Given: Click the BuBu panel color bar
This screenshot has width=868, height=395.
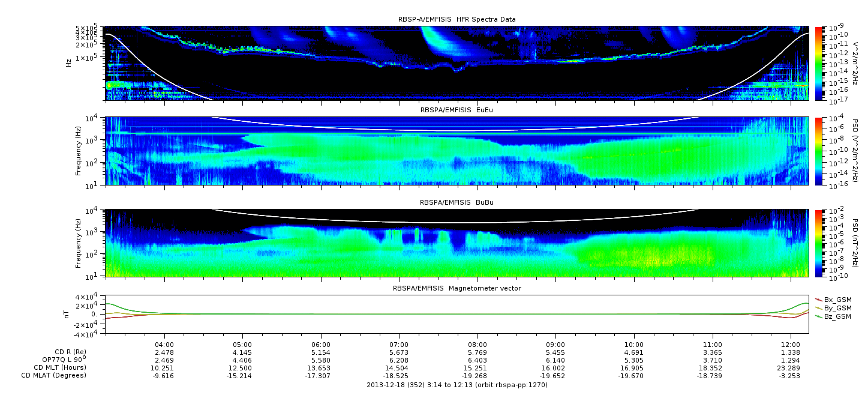Looking at the screenshot, I should (819, 243).
